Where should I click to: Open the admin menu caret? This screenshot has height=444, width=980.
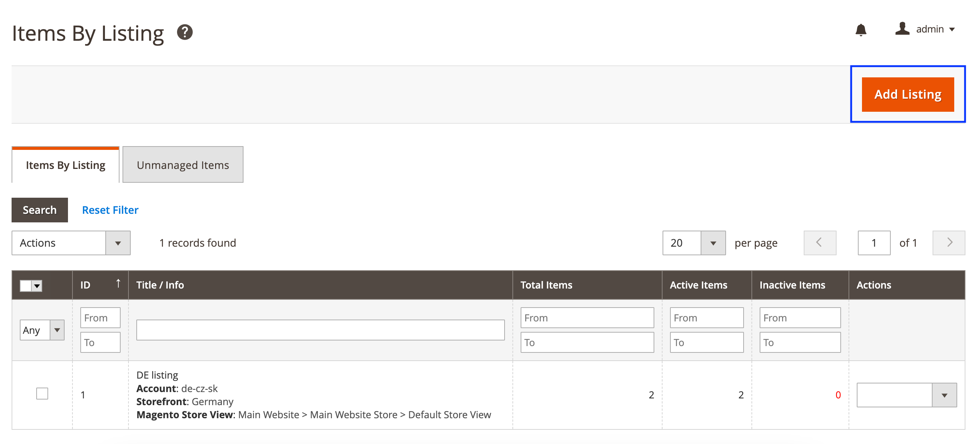(952, 30)
